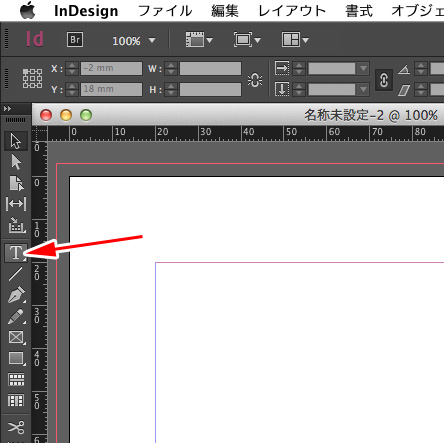Screen dimensions: 444x443
Task: Click the W value stepper arrows
Action: (x=171, y=68)
